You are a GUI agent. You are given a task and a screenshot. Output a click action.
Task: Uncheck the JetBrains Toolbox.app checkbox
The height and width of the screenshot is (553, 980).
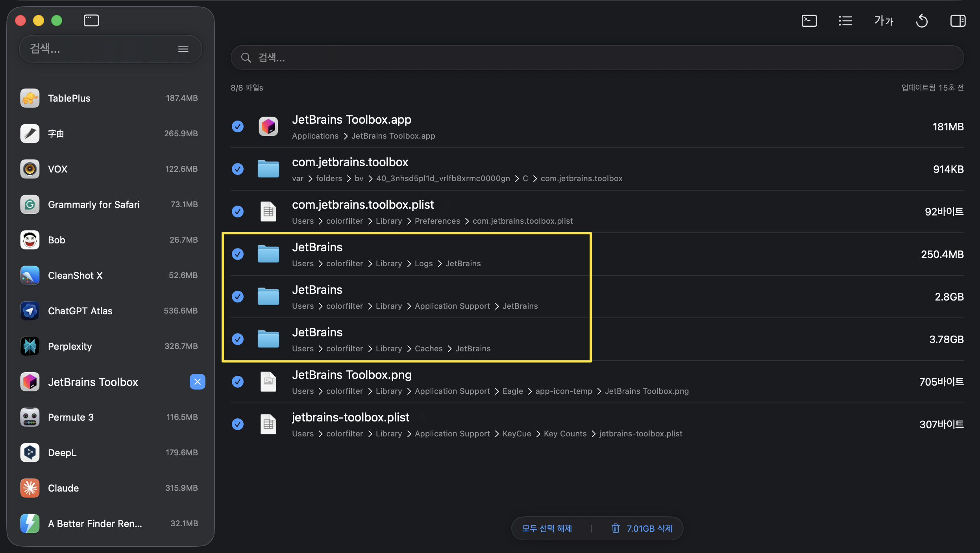coord(238,126)
